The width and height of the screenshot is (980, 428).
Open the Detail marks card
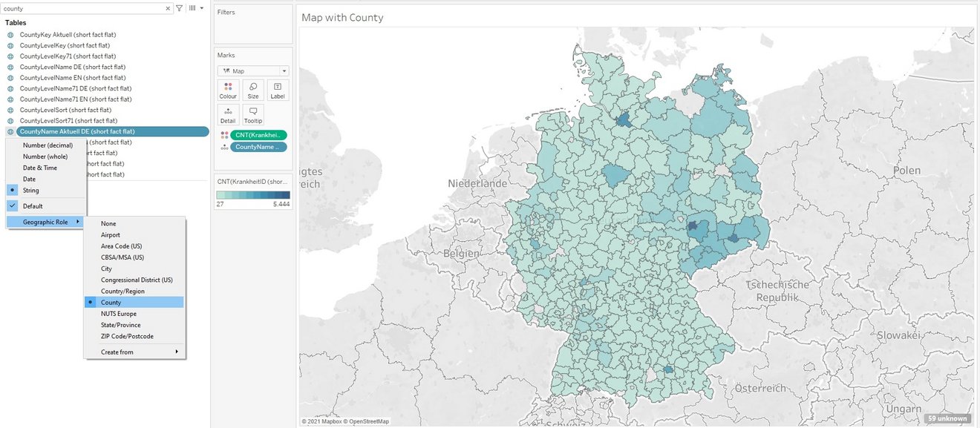pos(228,114)
